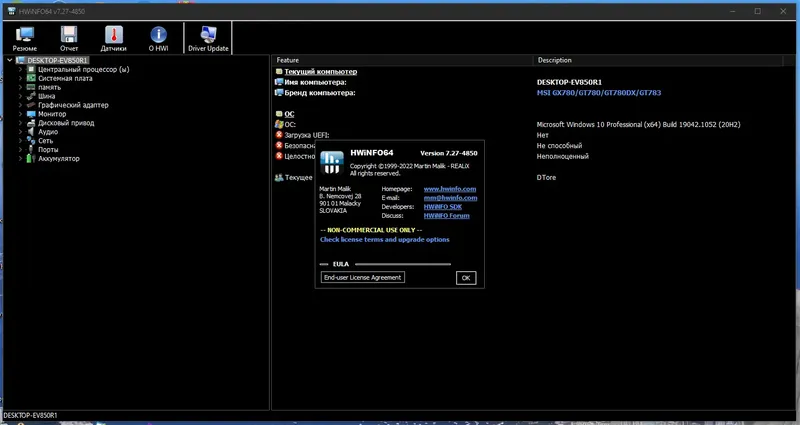Image resolution: width=800 pixels, height=425 pixels.
Task: Expand the Дисковый привод node arrow
Action: point(20,123)
